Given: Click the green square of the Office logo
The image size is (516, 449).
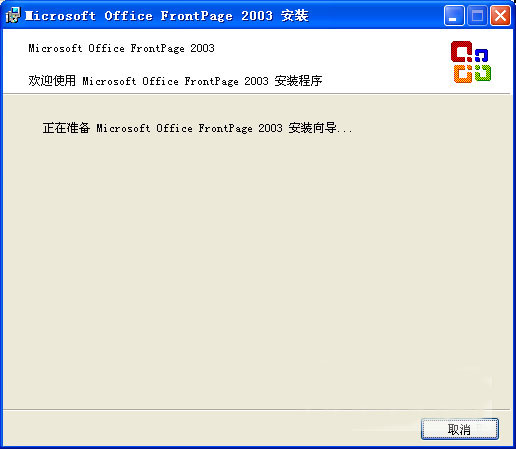Looking at the screenshot, I should point(483,73).
